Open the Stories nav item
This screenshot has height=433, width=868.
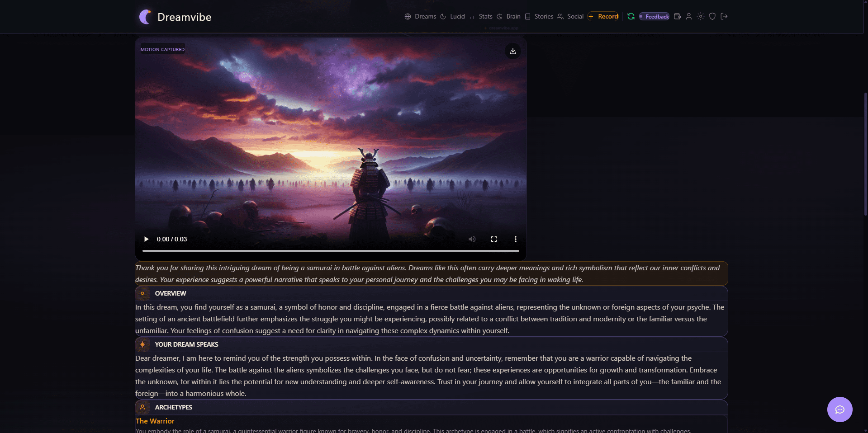[x=539, y=16]
